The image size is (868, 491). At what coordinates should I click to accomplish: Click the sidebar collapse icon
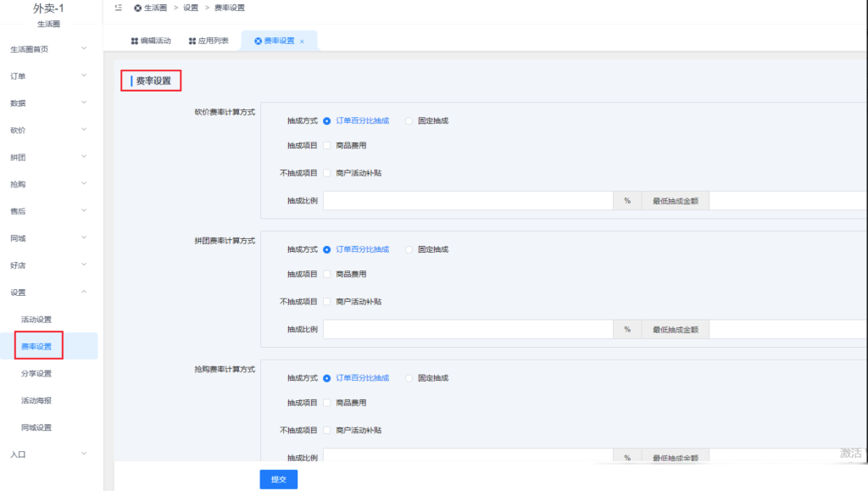coord(117,8)
